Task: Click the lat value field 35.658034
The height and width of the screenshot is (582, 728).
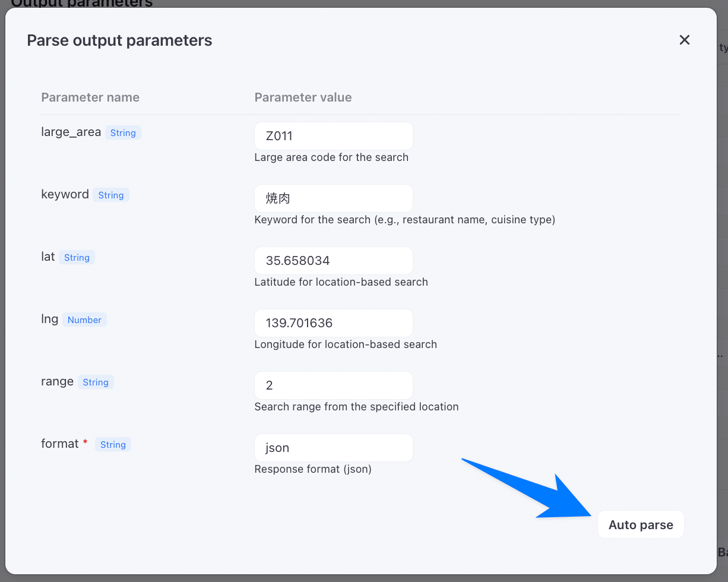Action: pyautogui.click(x=333, y=261)
